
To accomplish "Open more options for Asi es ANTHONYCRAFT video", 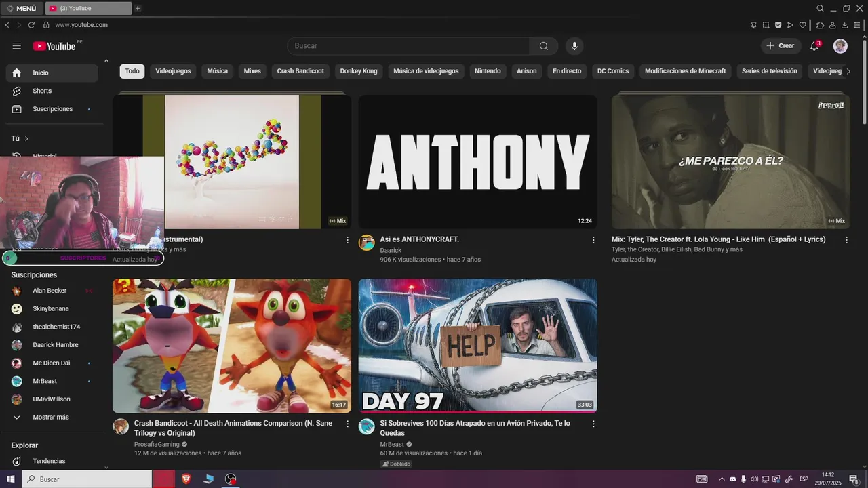I will coord(593,240).
